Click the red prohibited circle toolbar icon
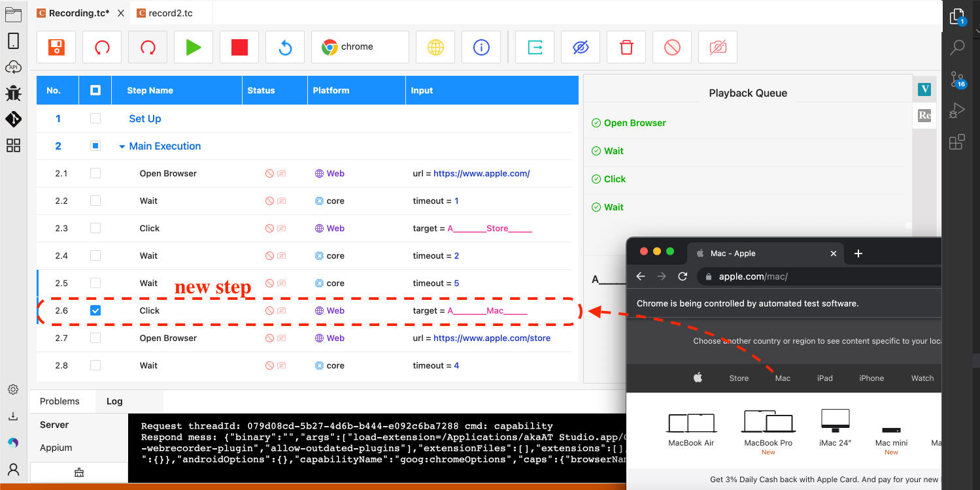Screen dimensions: 980x490 (672, 47)
